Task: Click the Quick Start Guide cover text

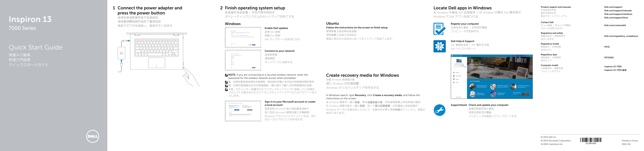Action: point(35,47)
